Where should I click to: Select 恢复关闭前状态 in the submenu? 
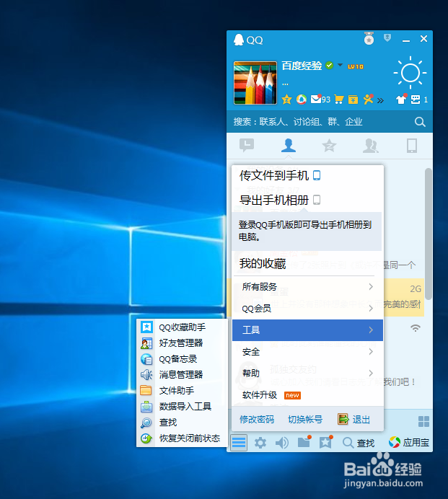click(182, 438)
